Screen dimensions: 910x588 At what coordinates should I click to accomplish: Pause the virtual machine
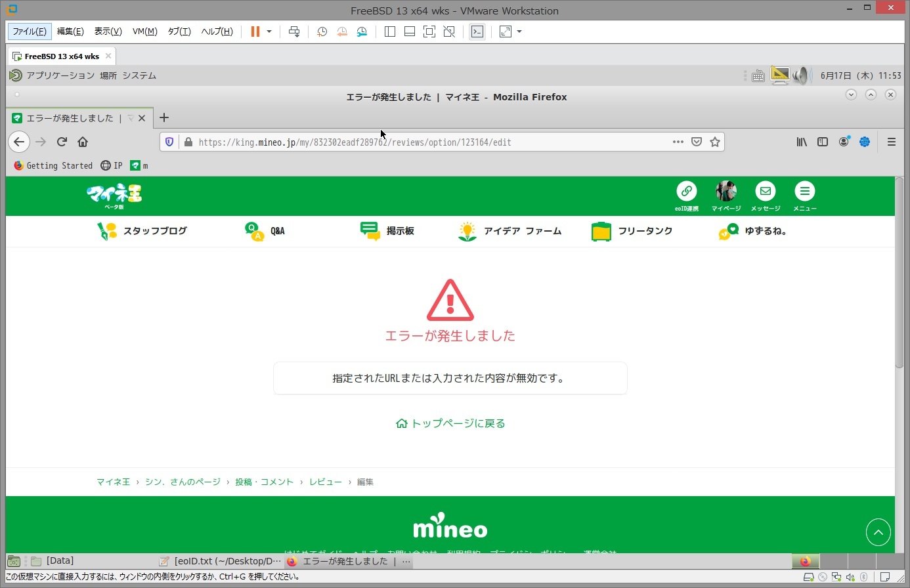click(x=255, y=31)
